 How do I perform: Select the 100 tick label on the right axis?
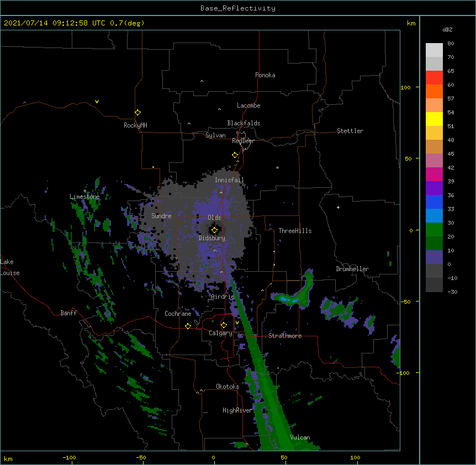(405, 87)
